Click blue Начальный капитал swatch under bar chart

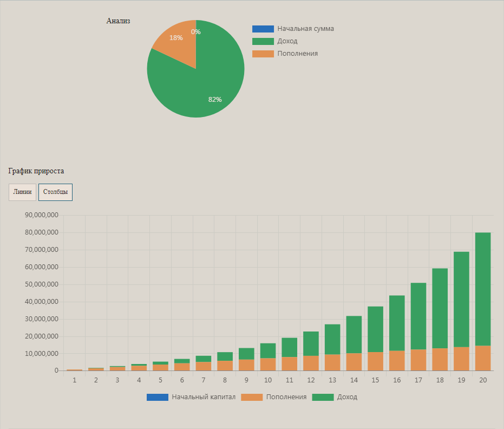[158, 397]
